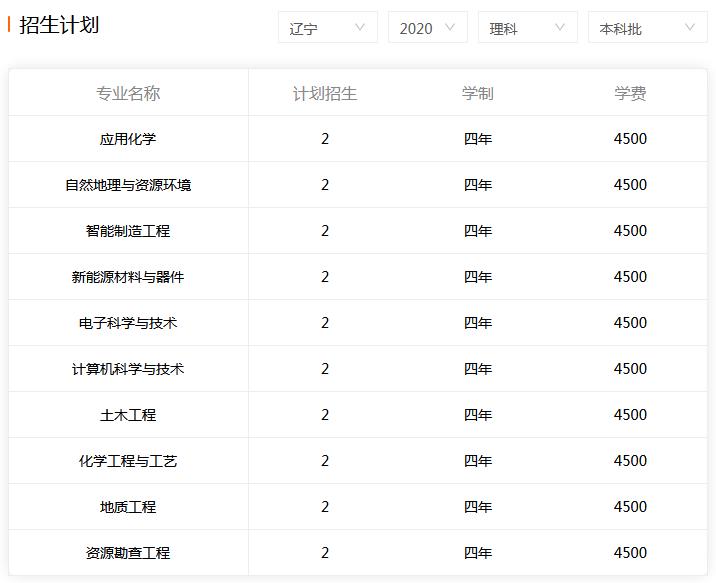Select the 计算机科学与技术 major
Viewport: 716px width, 583px height.
click(128, 369)
